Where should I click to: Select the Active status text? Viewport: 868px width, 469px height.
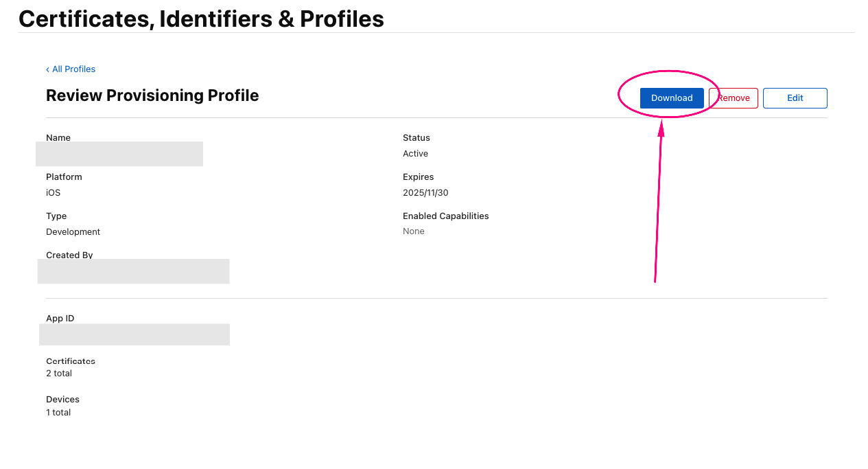pos(415,153)
